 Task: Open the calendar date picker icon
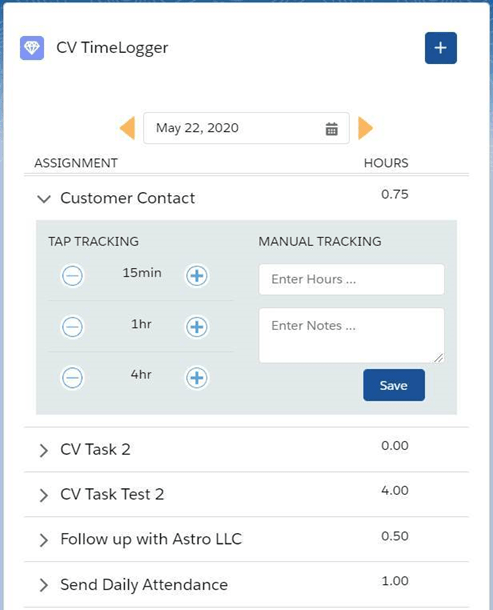coord(332,129)
